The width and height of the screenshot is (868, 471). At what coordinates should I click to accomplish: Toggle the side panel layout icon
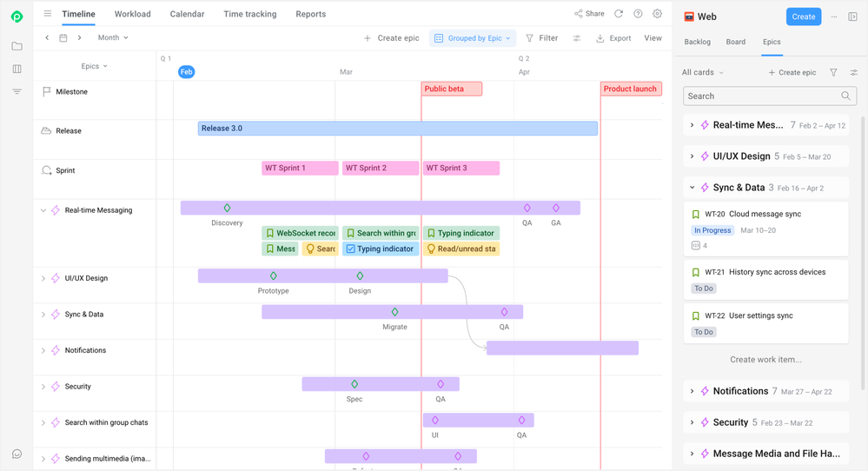[852, 17]
